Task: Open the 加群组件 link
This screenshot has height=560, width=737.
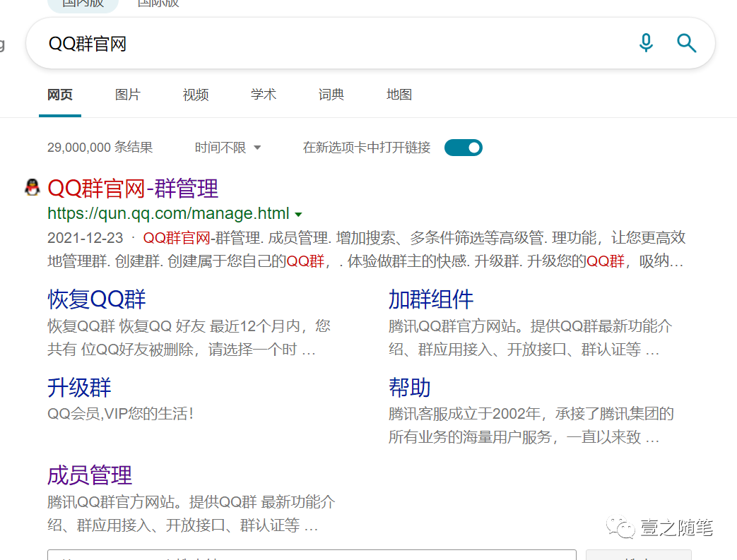Action: (431, 299)
